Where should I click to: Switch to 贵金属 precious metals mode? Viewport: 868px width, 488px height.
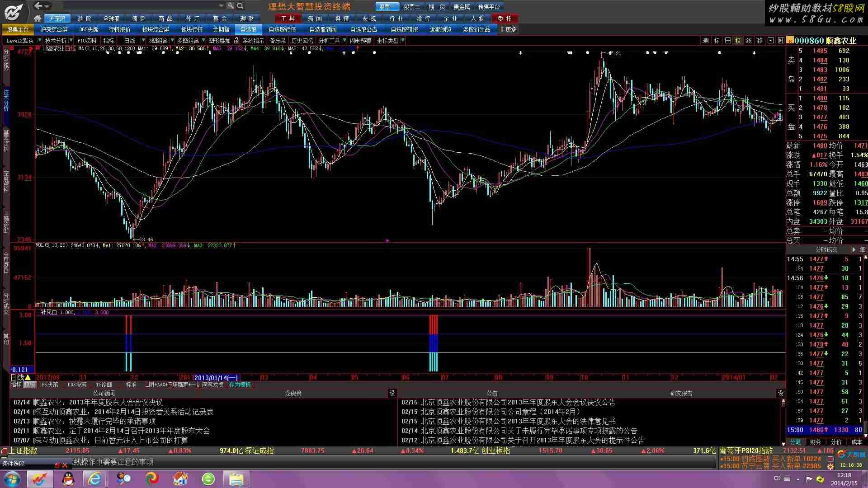click(462, 7)
